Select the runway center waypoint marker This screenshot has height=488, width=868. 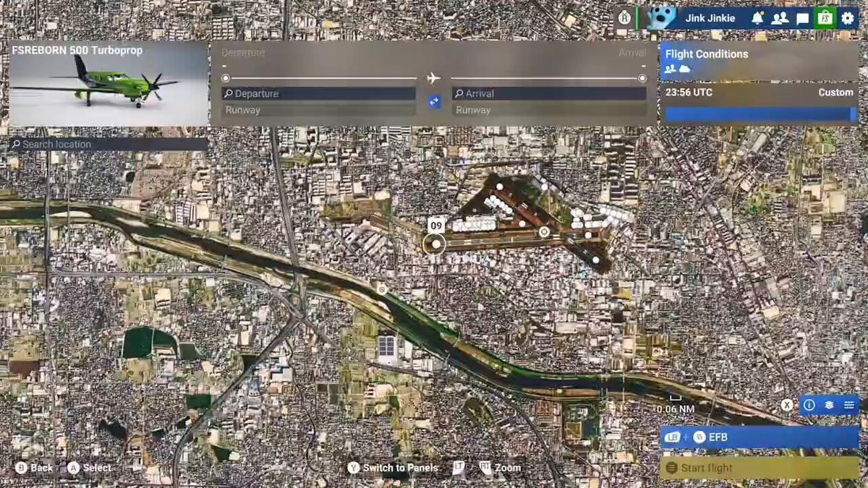pyautogui.click(x=544, y=232)
